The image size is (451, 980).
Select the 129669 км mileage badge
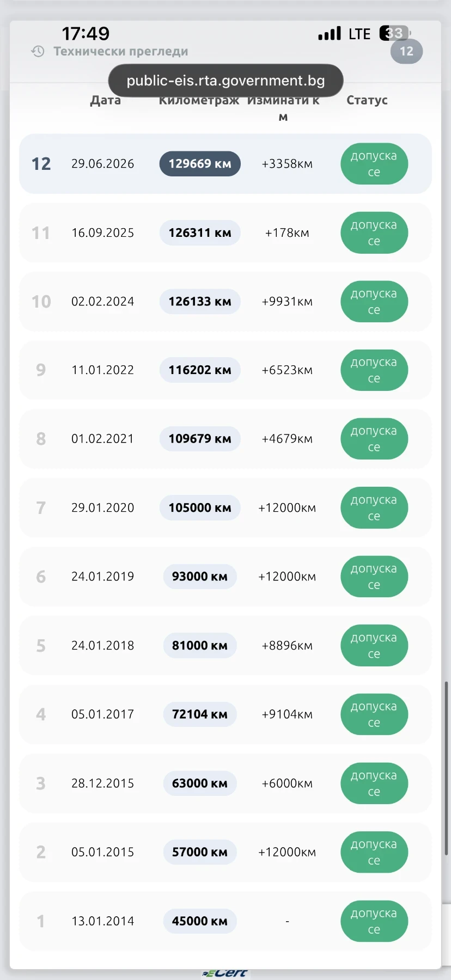[x=200, y=164]
